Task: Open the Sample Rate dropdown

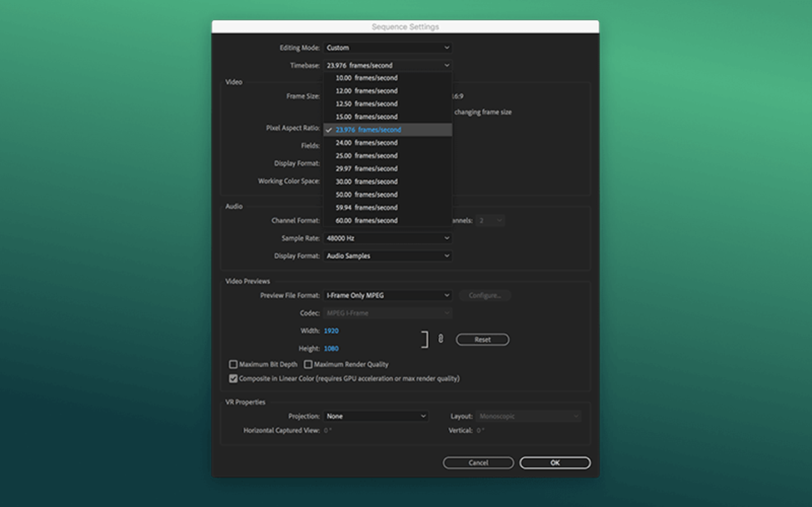Action: tap(388, 238)
